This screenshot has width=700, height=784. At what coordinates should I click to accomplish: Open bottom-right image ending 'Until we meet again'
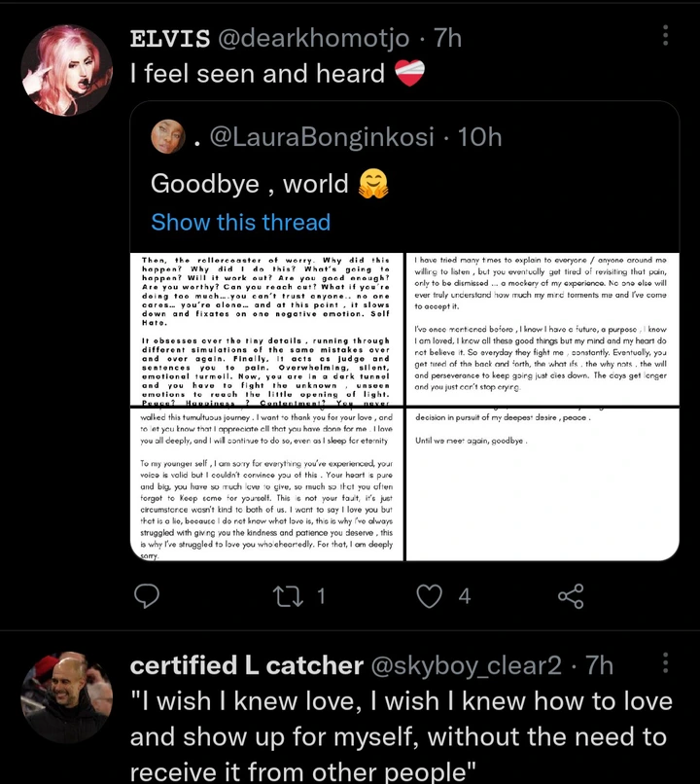pyautogui.click(x=542, y=484)
